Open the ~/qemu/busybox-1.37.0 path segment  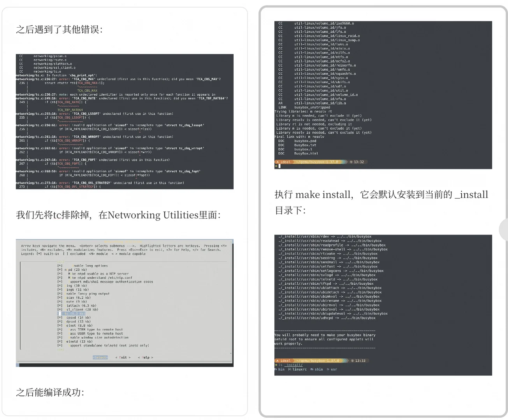click(317, 360)
